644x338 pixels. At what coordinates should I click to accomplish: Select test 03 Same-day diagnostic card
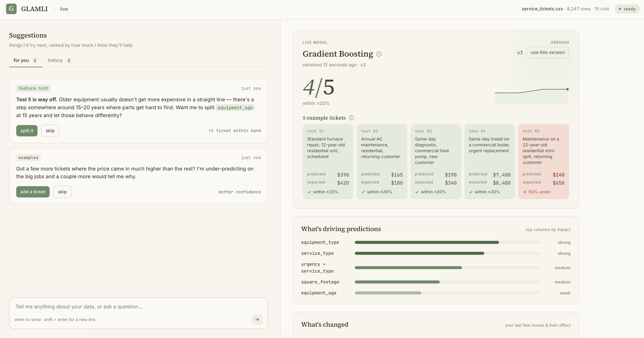tap(436, 161)
